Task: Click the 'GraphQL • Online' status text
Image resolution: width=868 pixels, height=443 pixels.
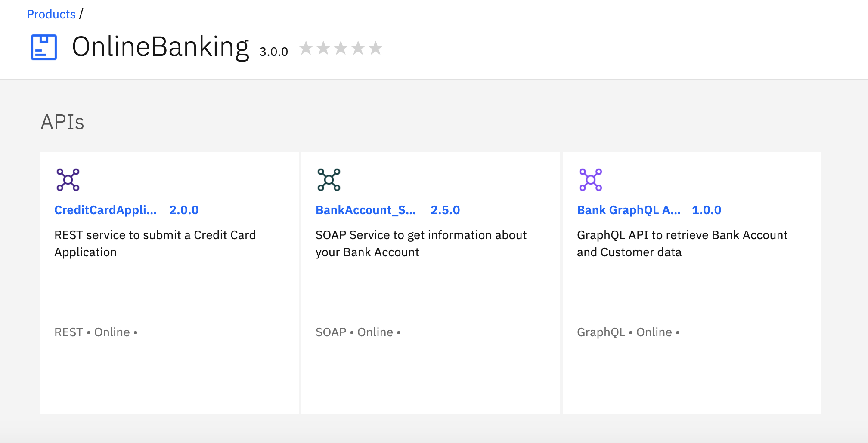Action: 628,332
